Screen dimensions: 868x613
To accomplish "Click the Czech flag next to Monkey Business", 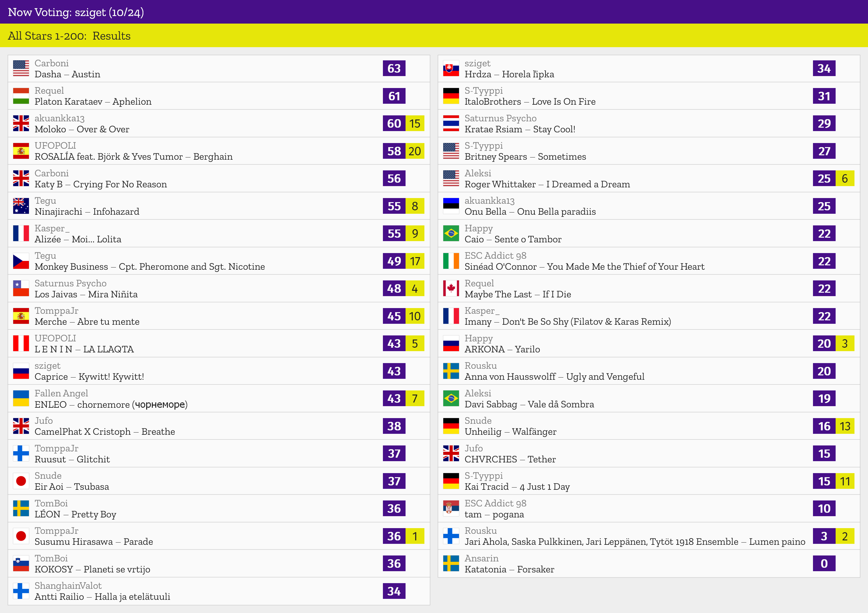I will click(x=21, y=261).
